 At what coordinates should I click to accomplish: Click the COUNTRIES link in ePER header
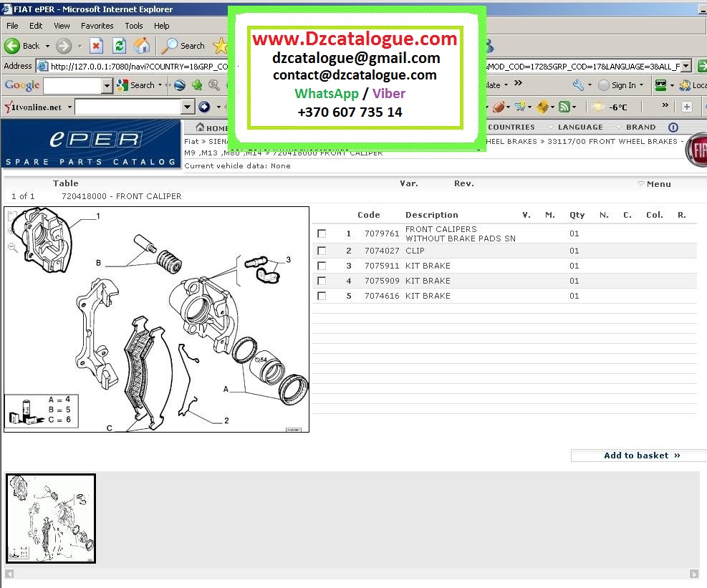[x=511, y=127]
